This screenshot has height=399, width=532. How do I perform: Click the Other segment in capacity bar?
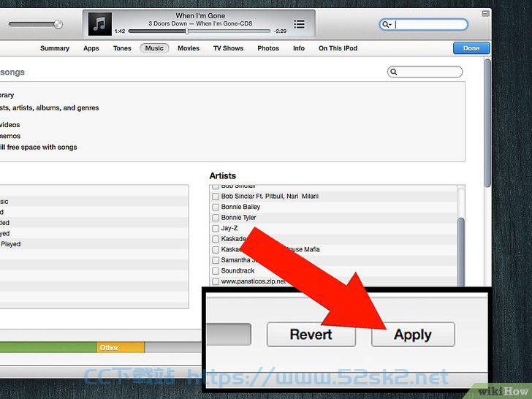point(121,347)
